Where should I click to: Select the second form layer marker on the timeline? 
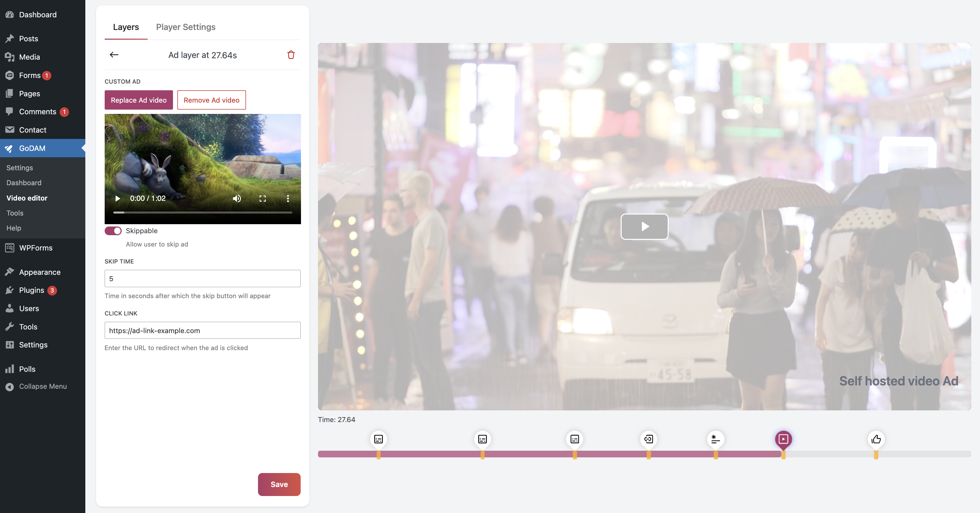pos(482,439)
